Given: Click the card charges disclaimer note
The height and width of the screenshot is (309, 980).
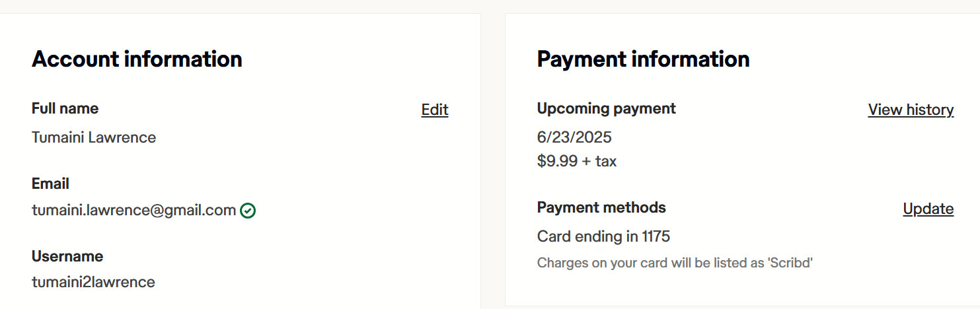Looking at the screenshot, I should (x=674, y=263).
